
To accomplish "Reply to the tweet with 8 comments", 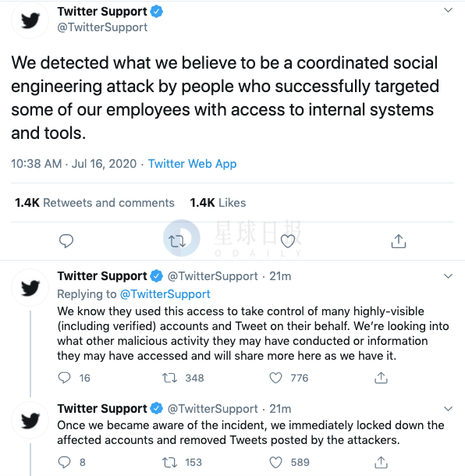I will coord(64,462).
